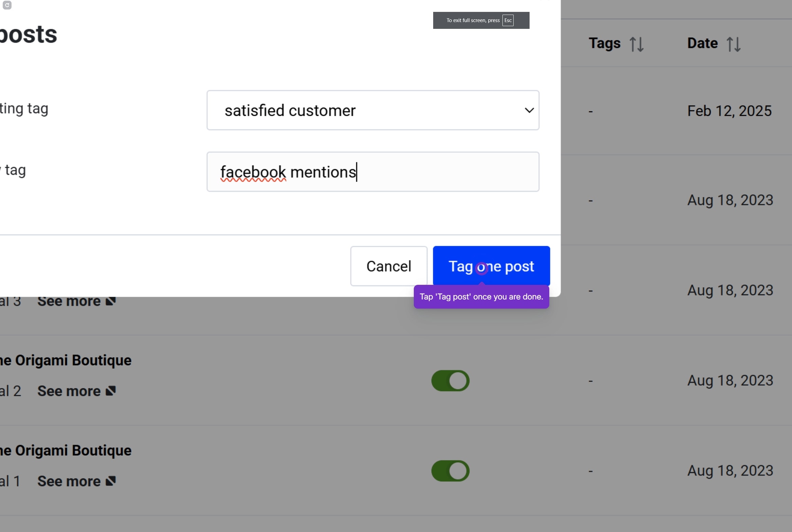
Task: Open See more link for post ending 'al 2'
Action: pos(77,391)
